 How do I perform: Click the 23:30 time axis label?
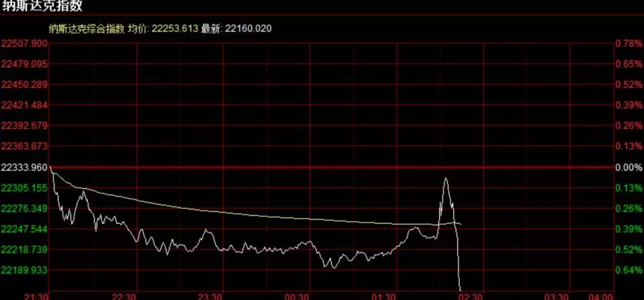[210, 296]
